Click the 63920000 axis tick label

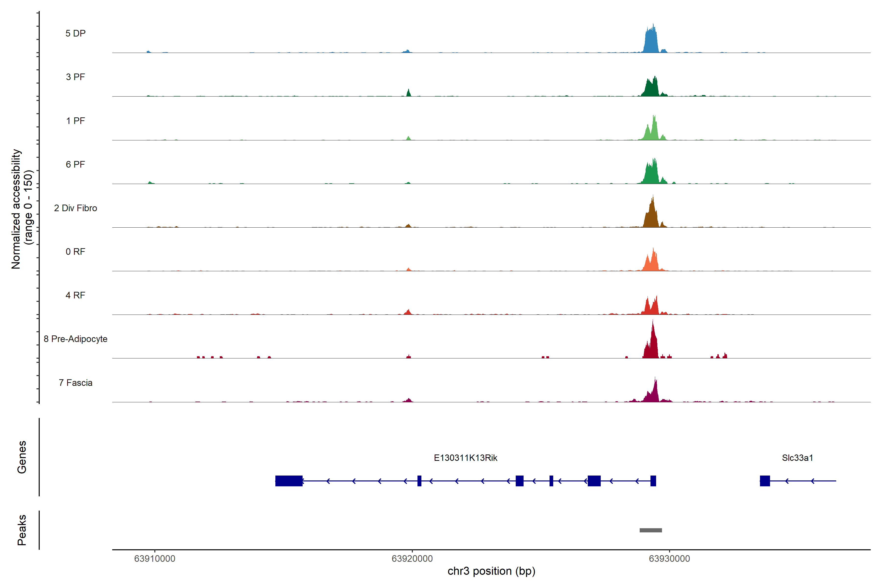412,559
